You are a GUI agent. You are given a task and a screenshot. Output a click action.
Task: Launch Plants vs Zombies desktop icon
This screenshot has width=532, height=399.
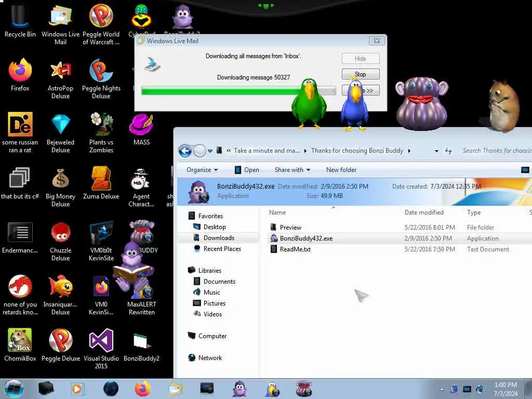point(101,133)
